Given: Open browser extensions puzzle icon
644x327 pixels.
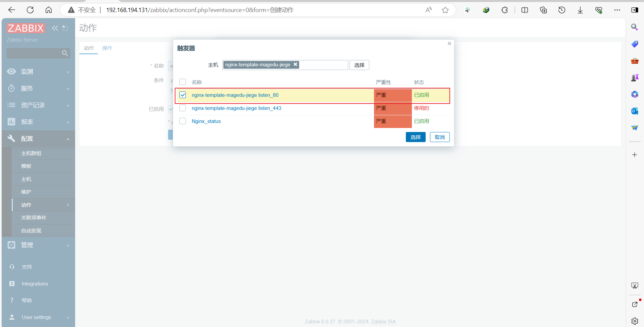Looking at the screenshot, I should pos(504,10).
